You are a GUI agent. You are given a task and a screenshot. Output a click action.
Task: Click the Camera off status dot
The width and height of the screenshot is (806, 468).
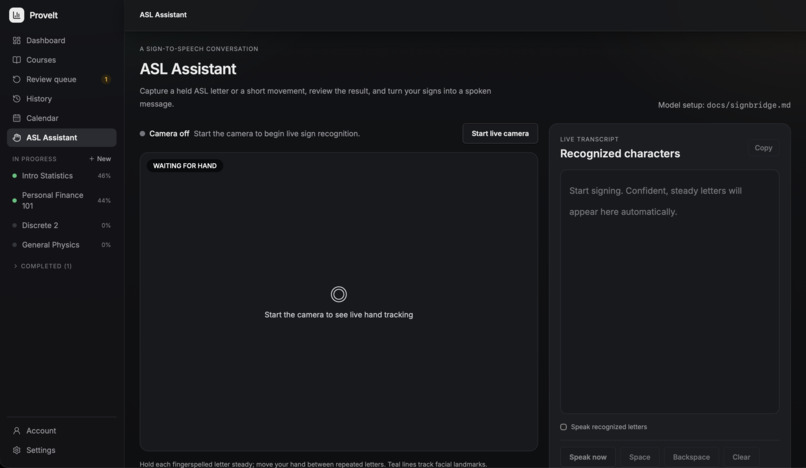pos(142,133)
